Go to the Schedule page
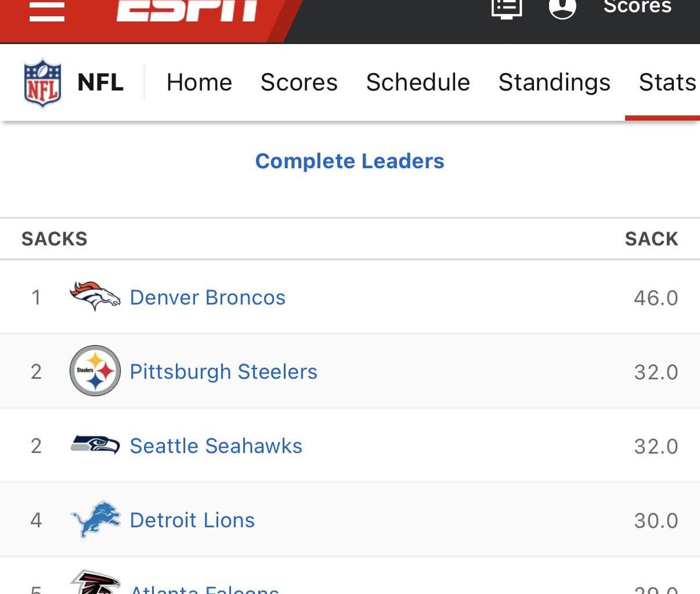700x594 pixels. pyautogui.click(x=417, y=82)
